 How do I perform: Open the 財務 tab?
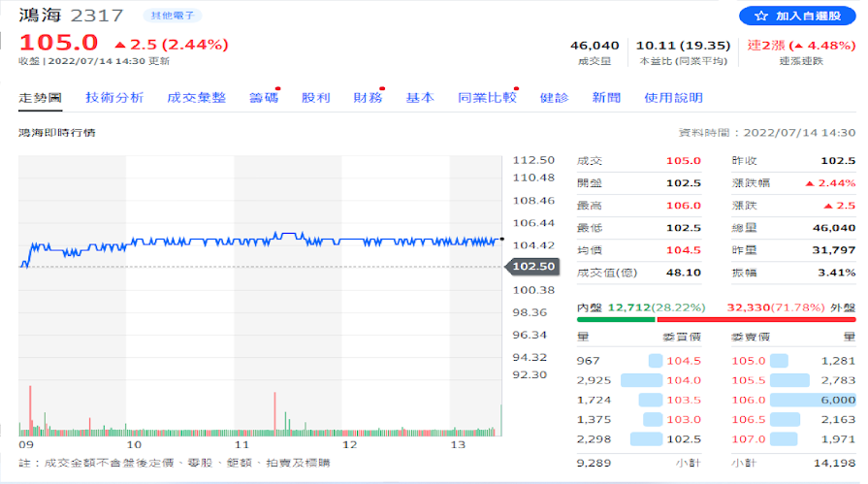pyautogui.click(x=369, y=98)
